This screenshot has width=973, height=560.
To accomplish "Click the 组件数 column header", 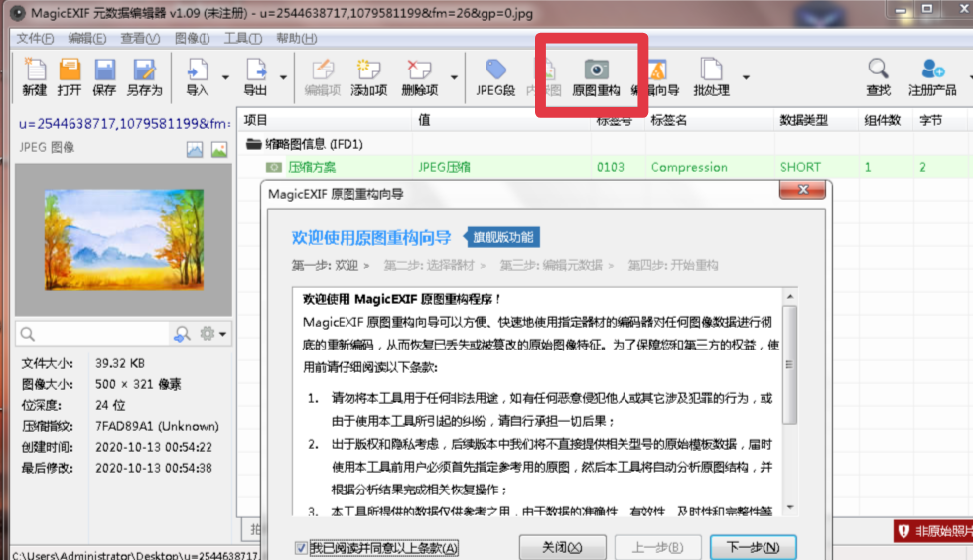I will [886, 120].
